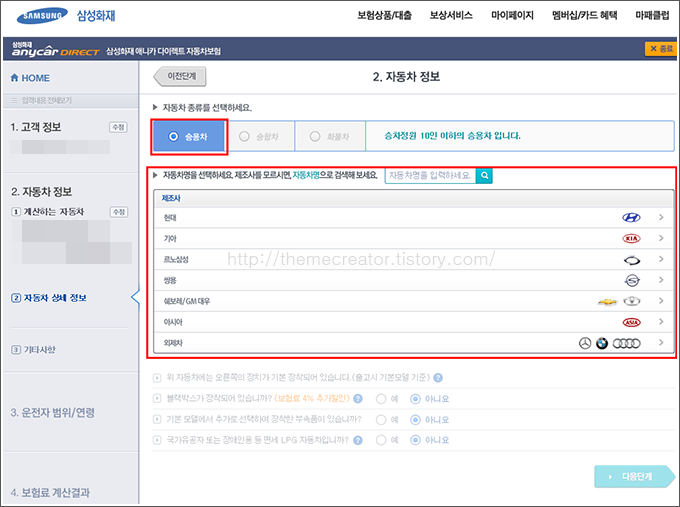This screenshot has height=507, width=680.
Task: Click the Asia Motors logo icon
Action: pos(631,322)
